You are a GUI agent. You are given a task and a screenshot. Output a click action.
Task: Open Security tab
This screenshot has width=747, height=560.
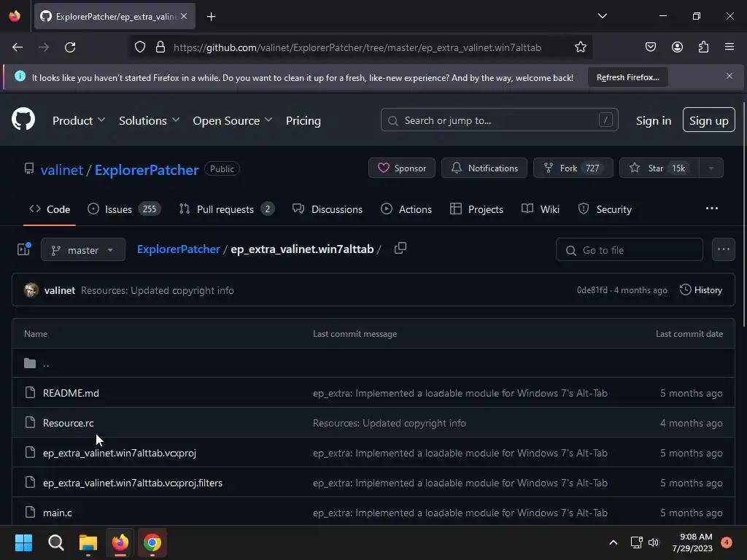pos(605,209)
